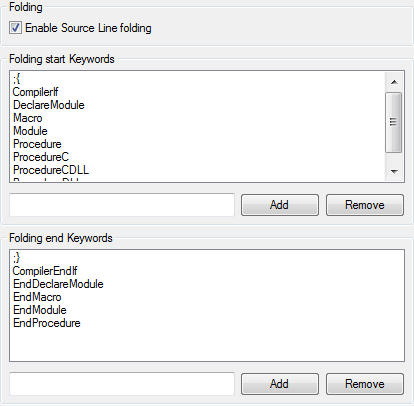414x406 pixels.
Task: Select DeclareModule in start keywords
Action: point(49,105)
